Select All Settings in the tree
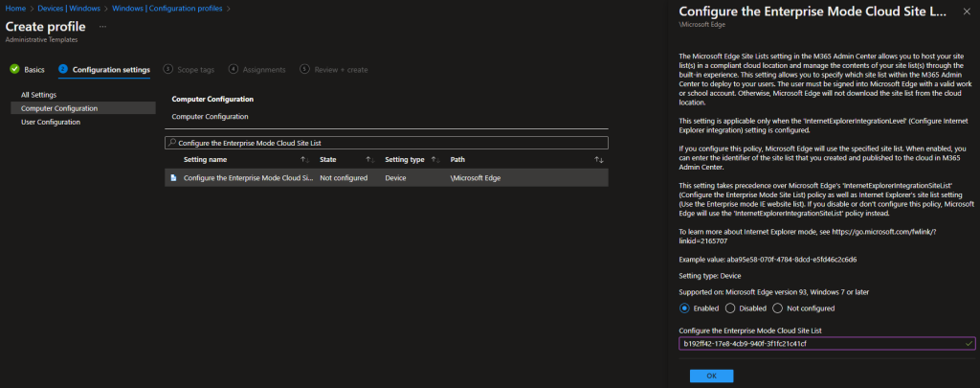The width and height of the screenshot is (980, 388). pyautogui.click(x=38, y=95)
